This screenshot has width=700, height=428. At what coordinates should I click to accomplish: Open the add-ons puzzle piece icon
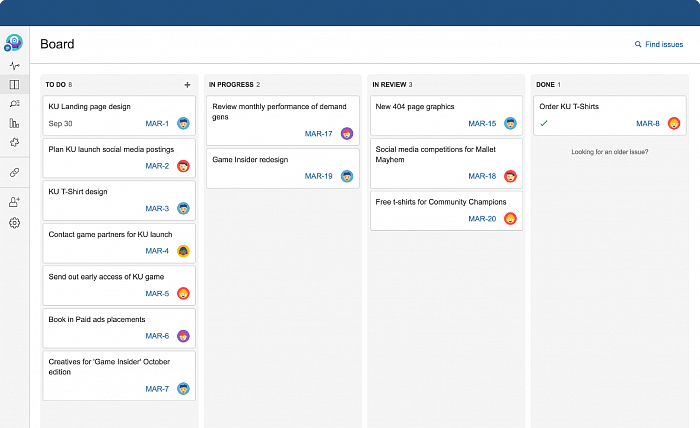point(14,143)
